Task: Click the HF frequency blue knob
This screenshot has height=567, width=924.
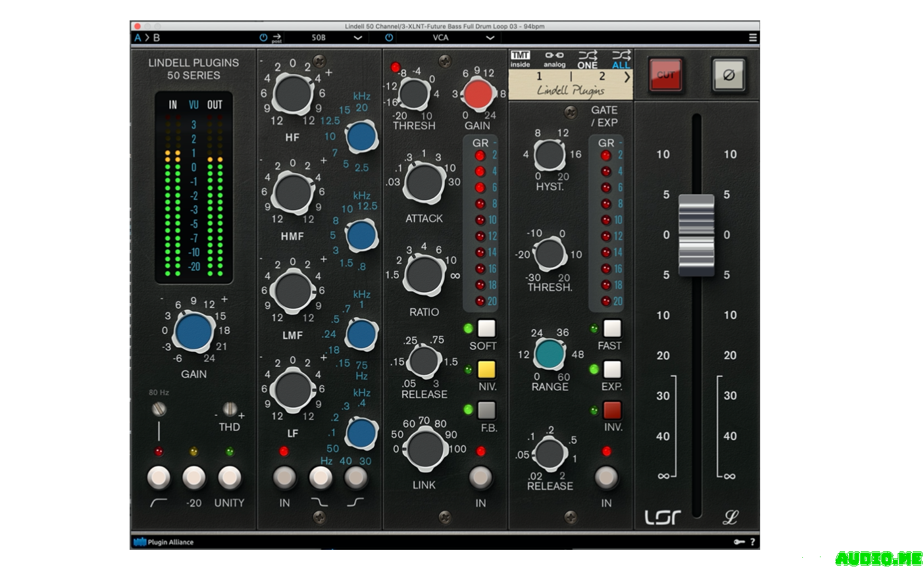Action: coord(361,137)
